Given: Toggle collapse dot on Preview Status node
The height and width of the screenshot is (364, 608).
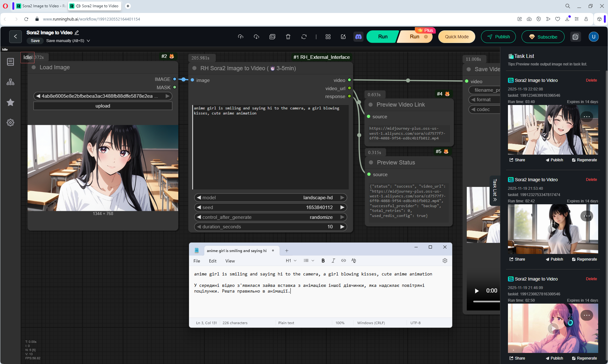Looking at the screenshot, I should (371, 163).
